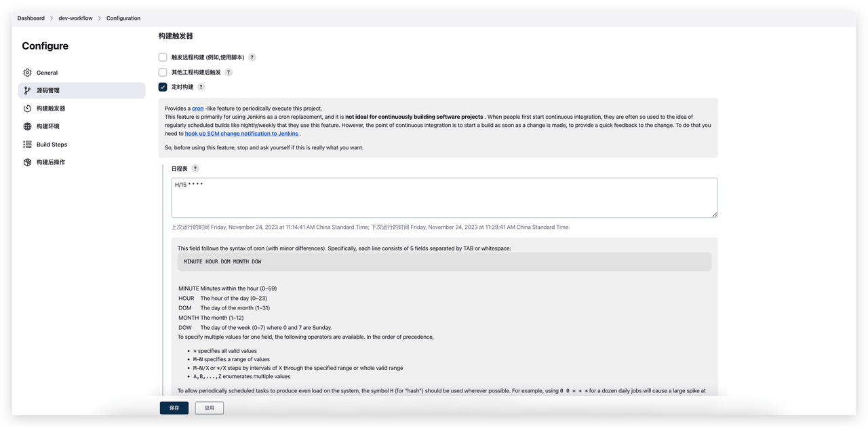Viewport: 868px width, 427px height.
Task: Click the 构建触发器 clock icon in sidebar
Action: [27, 109]
